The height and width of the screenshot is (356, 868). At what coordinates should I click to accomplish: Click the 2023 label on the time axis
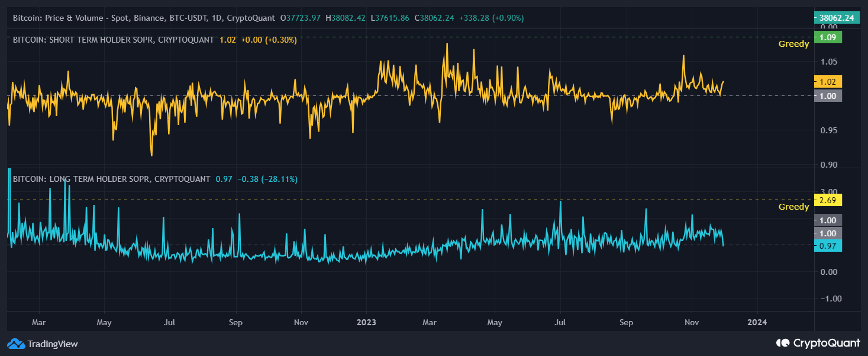coord(366,322)
